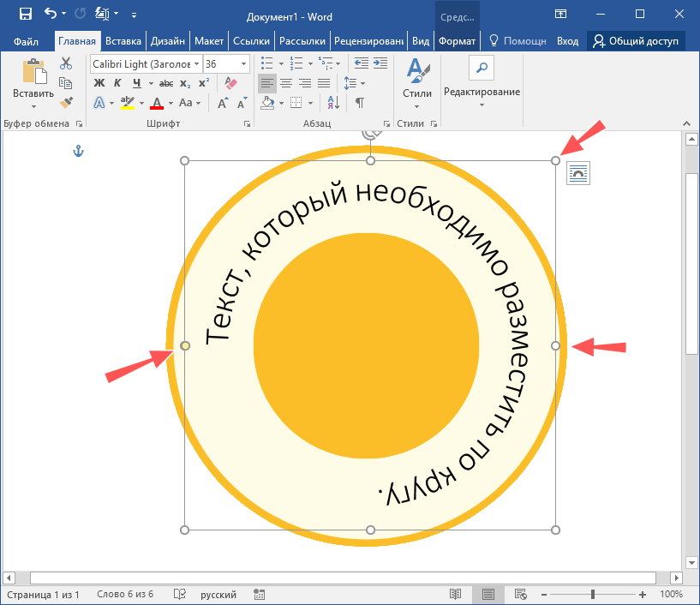Open the Стили styles gallery

417,82
